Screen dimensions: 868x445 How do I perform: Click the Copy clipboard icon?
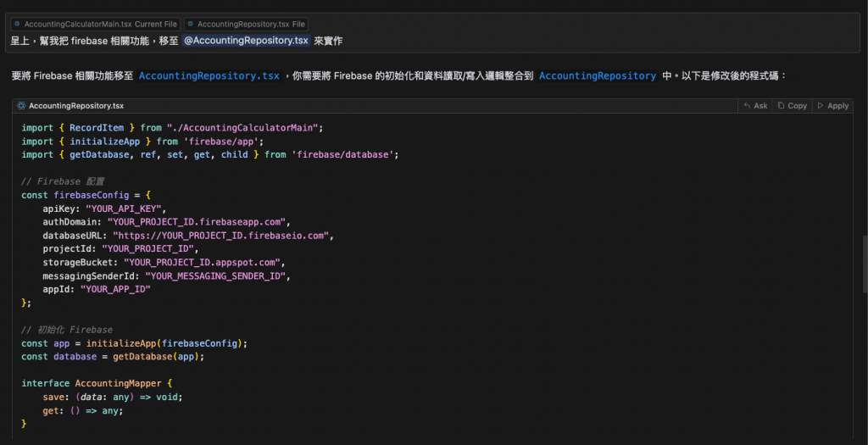coord(781,106)
